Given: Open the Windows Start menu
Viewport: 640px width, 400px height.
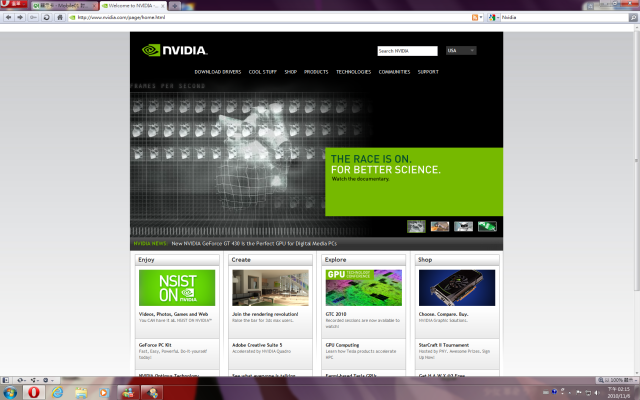Looking at the screenshot, I should click(10, 393).
